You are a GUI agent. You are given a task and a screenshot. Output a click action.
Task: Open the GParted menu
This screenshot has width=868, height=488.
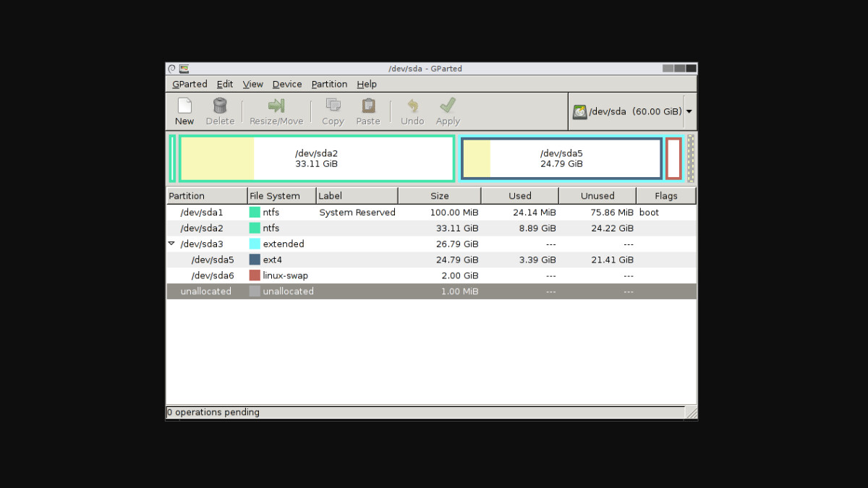(190, 84)
